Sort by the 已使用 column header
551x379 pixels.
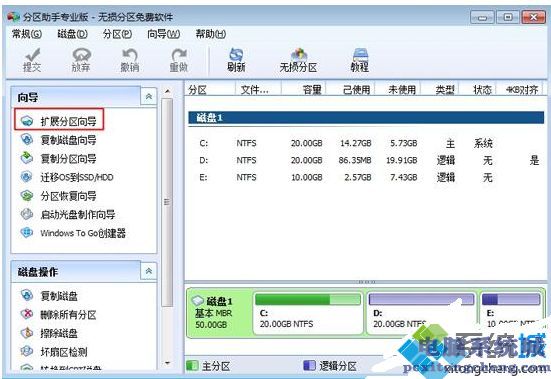click(x=351, y=90)
